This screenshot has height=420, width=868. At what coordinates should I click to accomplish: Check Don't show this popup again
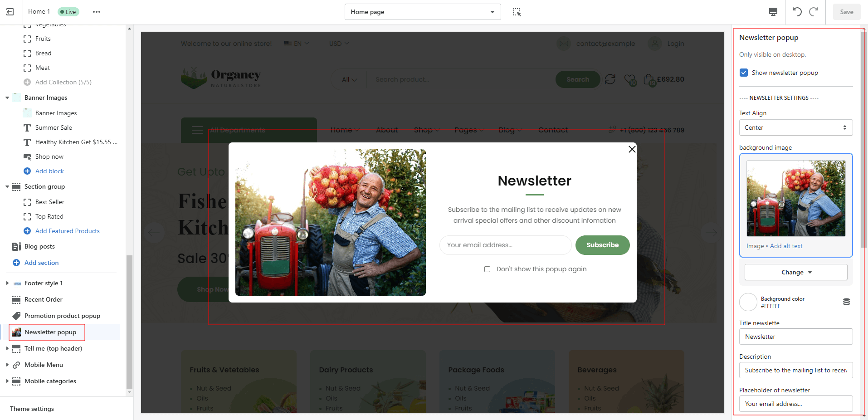tap(487, 269)
